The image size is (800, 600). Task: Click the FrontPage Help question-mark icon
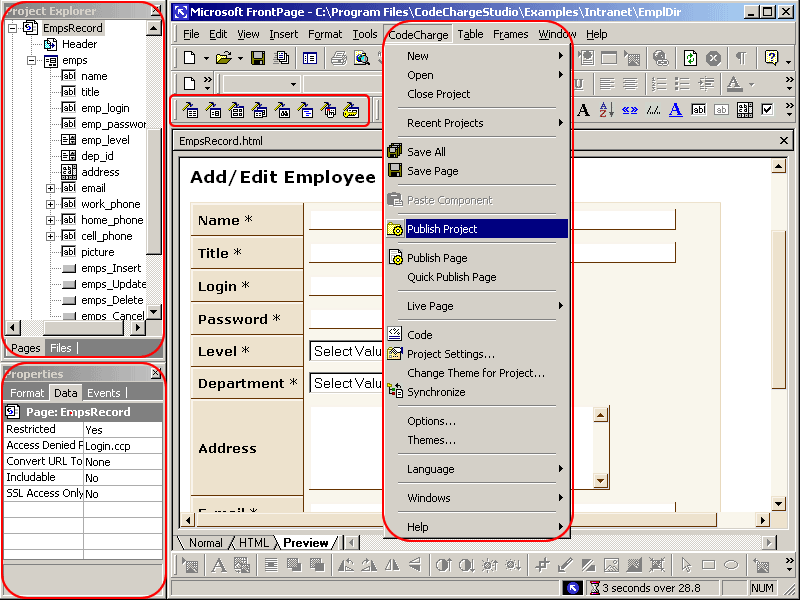click(771, 58)
